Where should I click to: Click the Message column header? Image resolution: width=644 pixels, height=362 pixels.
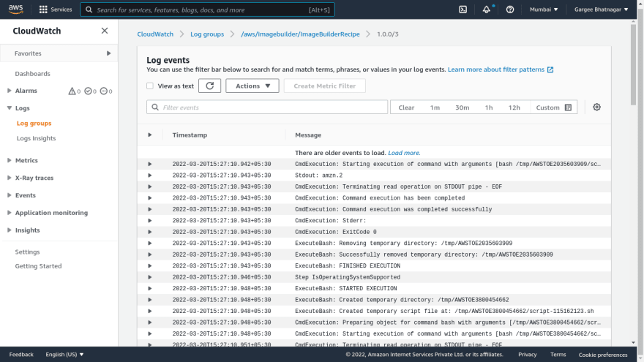click(308, 135)
